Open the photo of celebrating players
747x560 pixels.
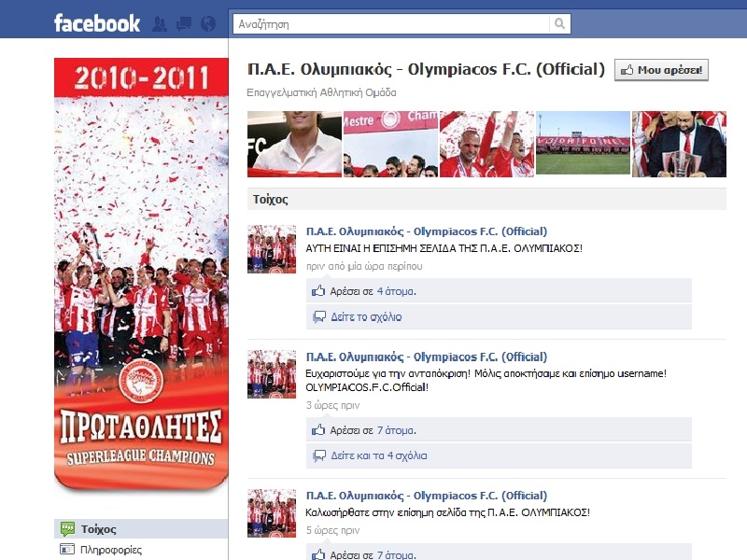pos(486,145)
